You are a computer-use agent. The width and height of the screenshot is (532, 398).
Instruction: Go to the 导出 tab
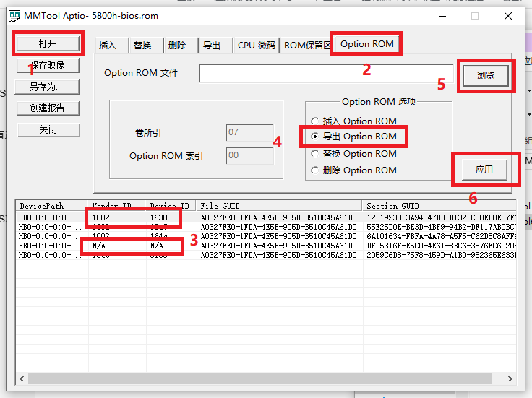212,46
